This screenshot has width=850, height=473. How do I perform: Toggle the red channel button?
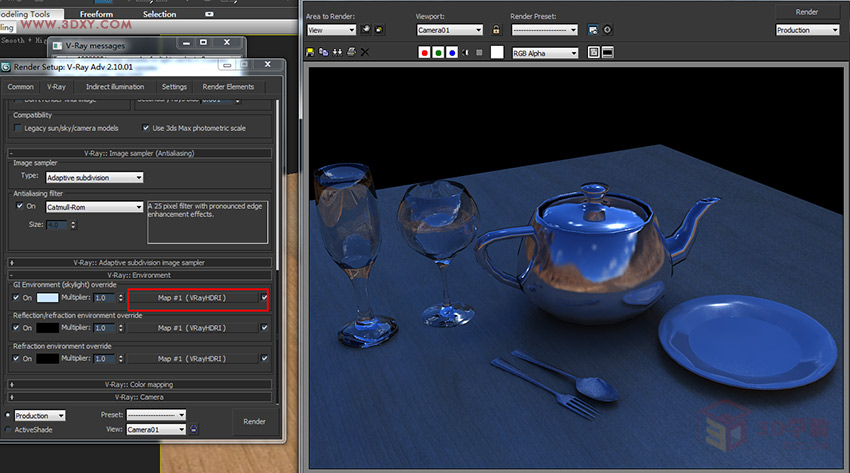tap(424, 53)
